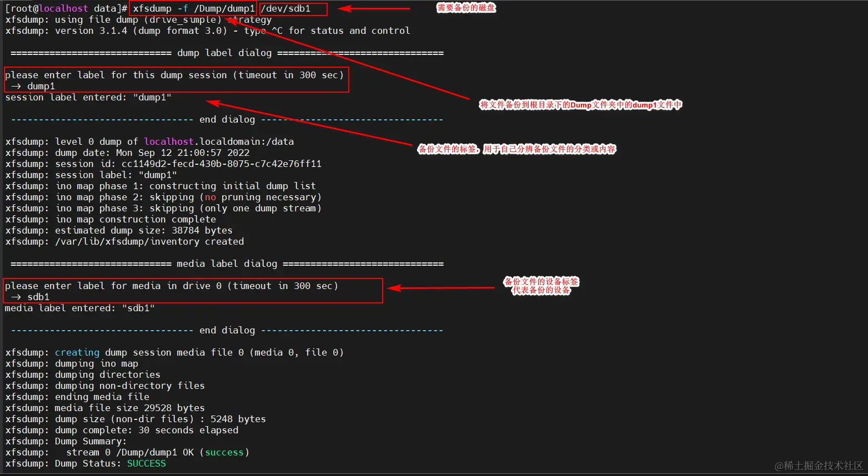Click the second 'end dialog' separator text
The image size is (868, 476).
(x=227, y=330)
